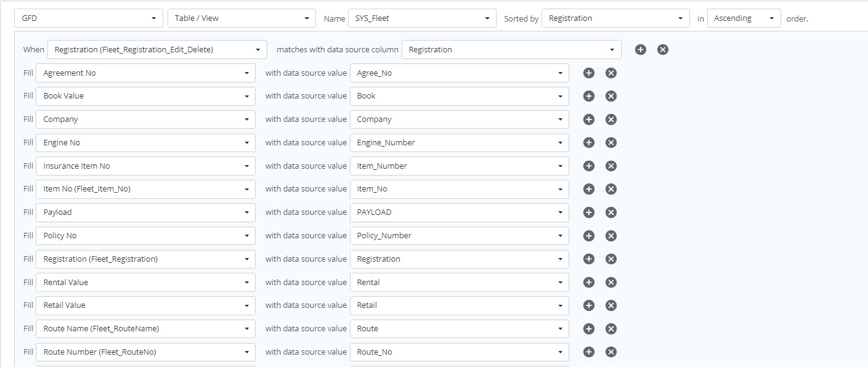Add a row after the Company mapping

pyautogui.click(x=588, y=119)
